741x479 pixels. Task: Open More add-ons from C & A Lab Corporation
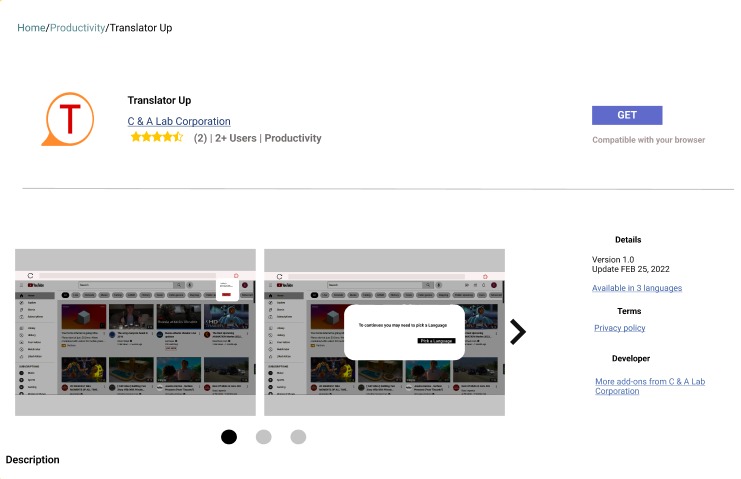[x=650, y=386]
